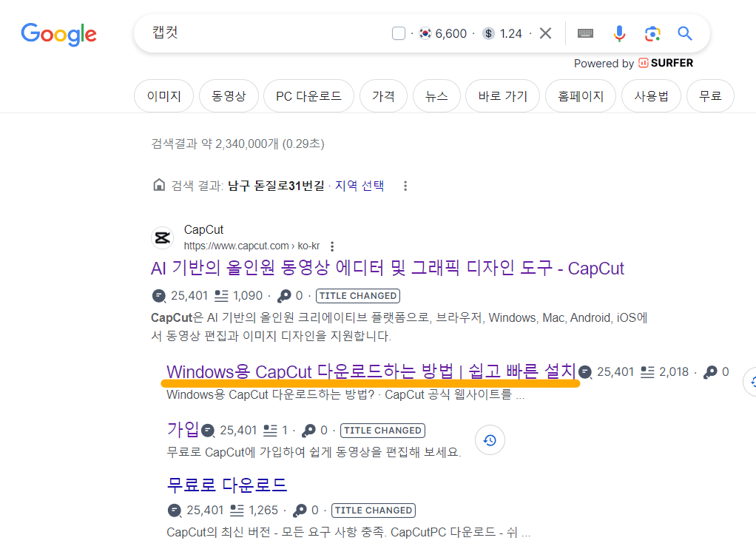756x549 pixels.
Task: Click the blue magnifier search button
Action: pyautogui.click(x=685, y=33)
